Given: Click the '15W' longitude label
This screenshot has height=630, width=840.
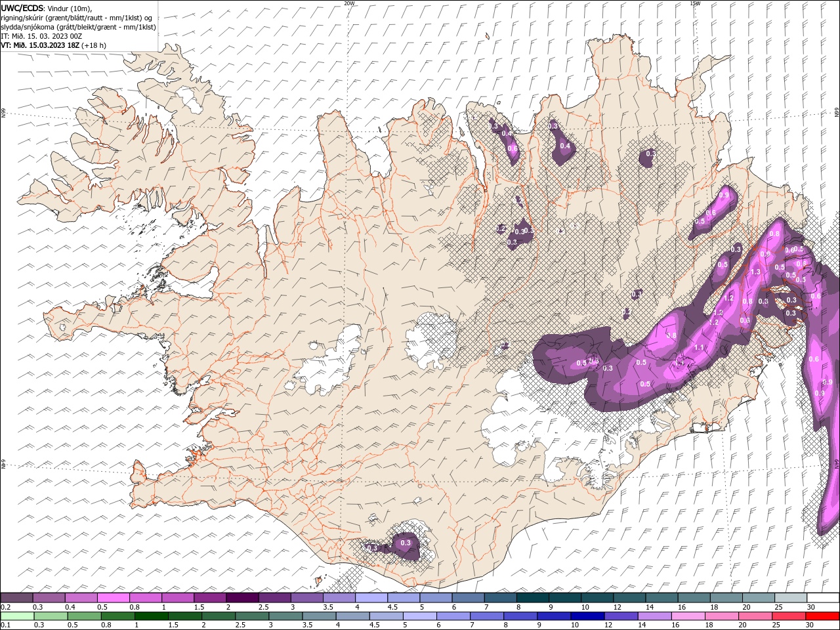Looking at the screenshot, I should (x=695, y=3).
